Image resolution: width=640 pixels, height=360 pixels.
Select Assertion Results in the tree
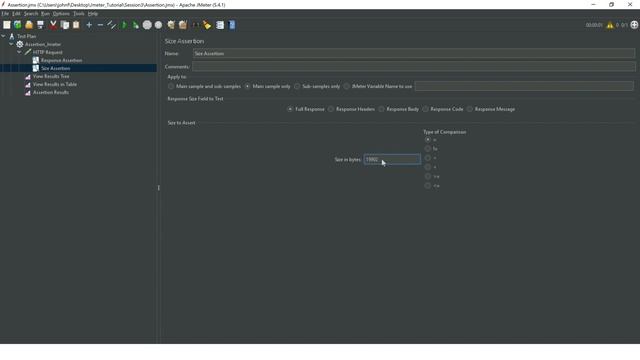tap(51, 93)
